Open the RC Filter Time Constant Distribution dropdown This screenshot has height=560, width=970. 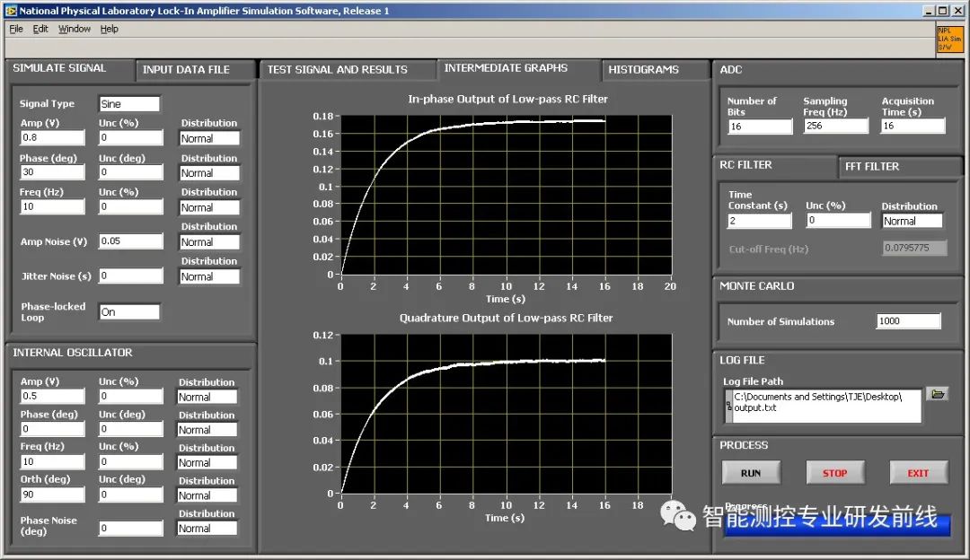coord(912,222)
